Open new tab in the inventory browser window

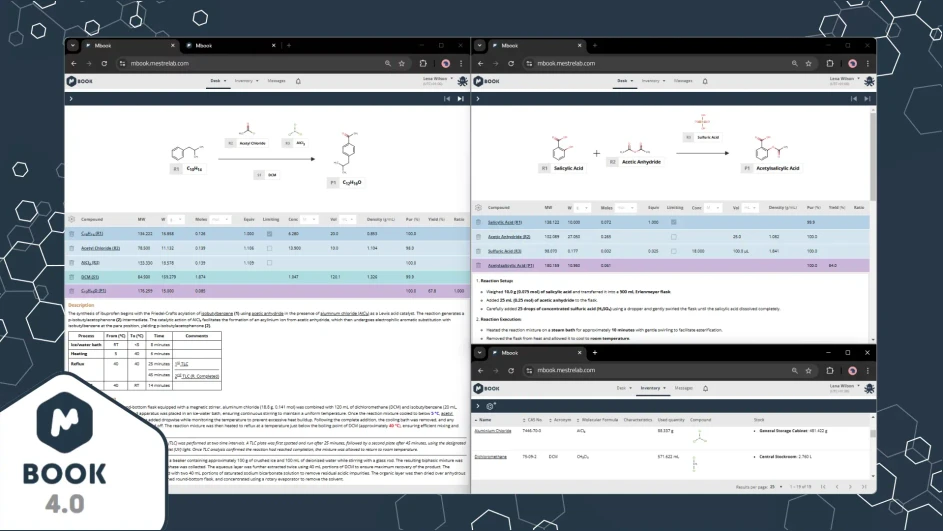[595, 353]
